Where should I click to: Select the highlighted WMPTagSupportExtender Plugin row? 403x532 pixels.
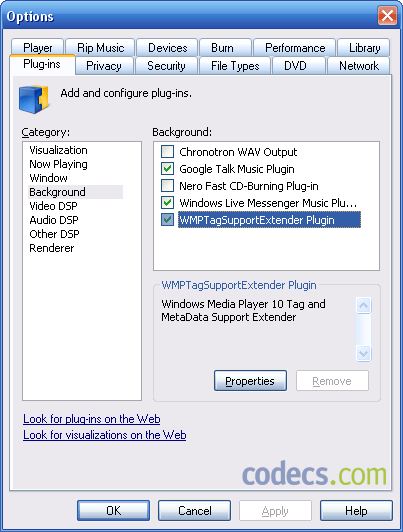click(x=269, y=220)
